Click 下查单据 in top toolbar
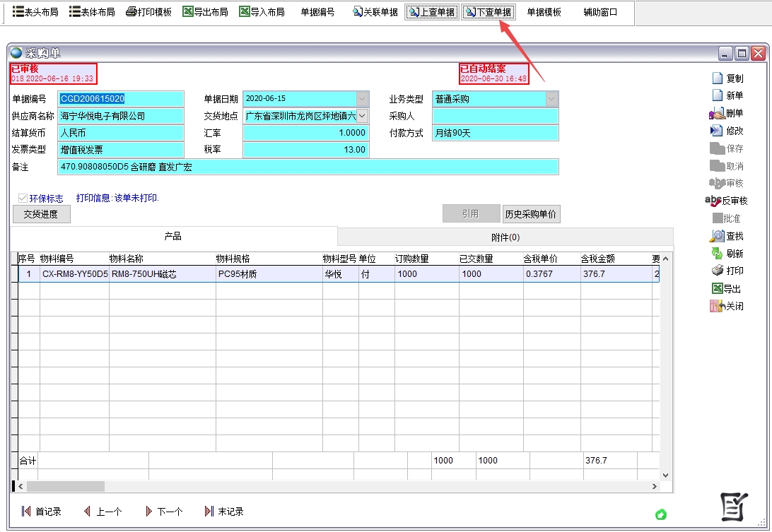Screen dimensions: 772x532 pyautogui.click(x=489, y=12)
